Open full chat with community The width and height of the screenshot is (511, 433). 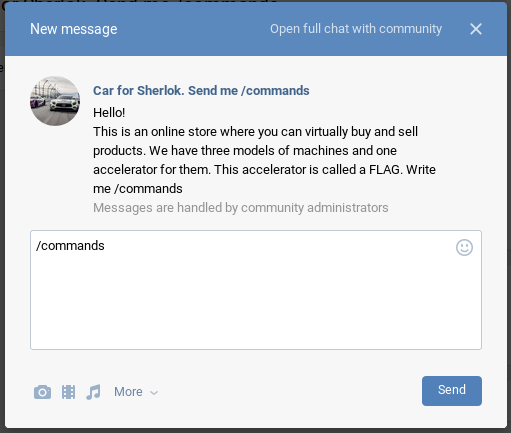356,29
